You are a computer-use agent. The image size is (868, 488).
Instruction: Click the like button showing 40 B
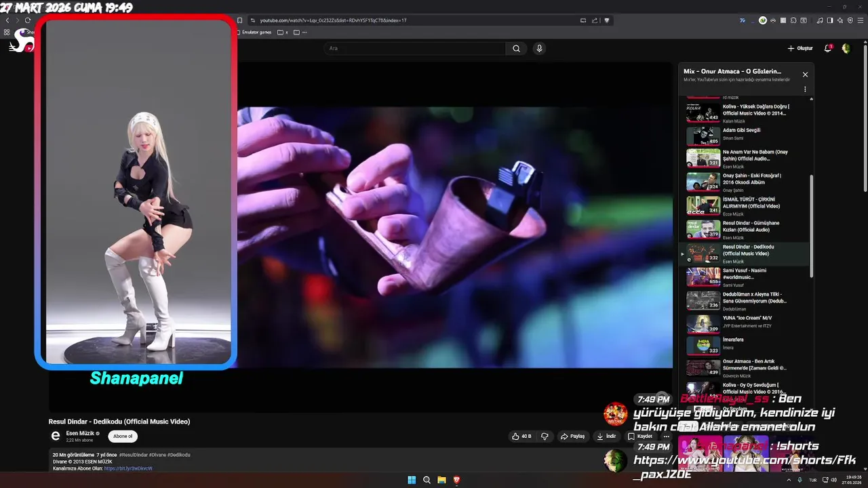pos(521,436)
